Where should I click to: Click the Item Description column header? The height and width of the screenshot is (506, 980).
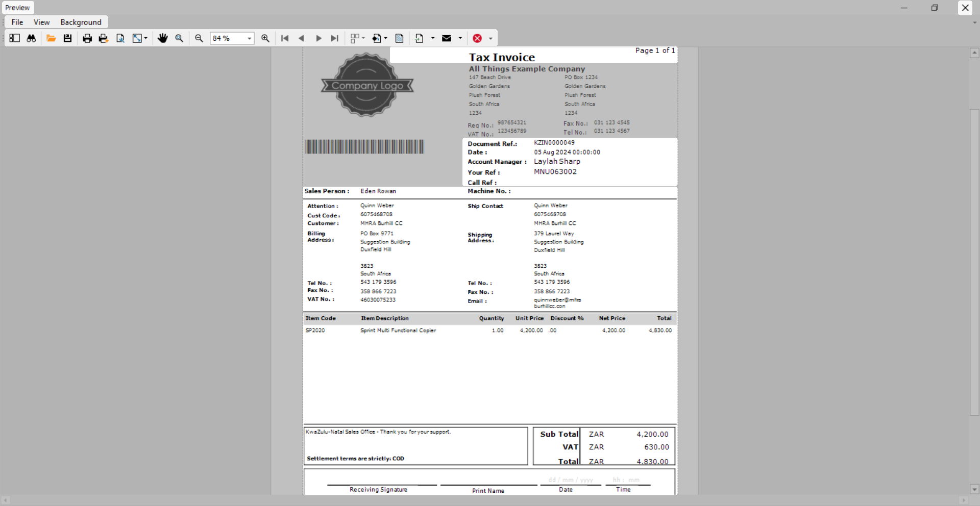(x=385, y=318)
